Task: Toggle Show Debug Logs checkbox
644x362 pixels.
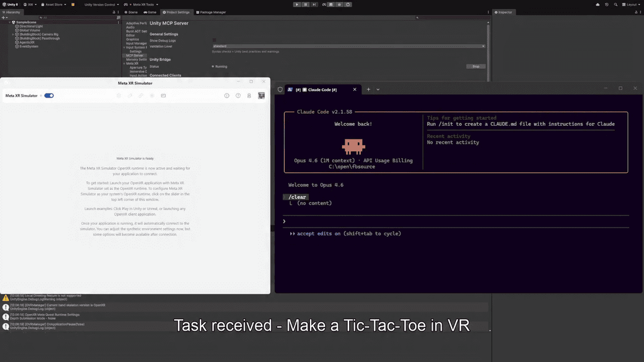Action: pyautogui.click(x=214, y=40)
